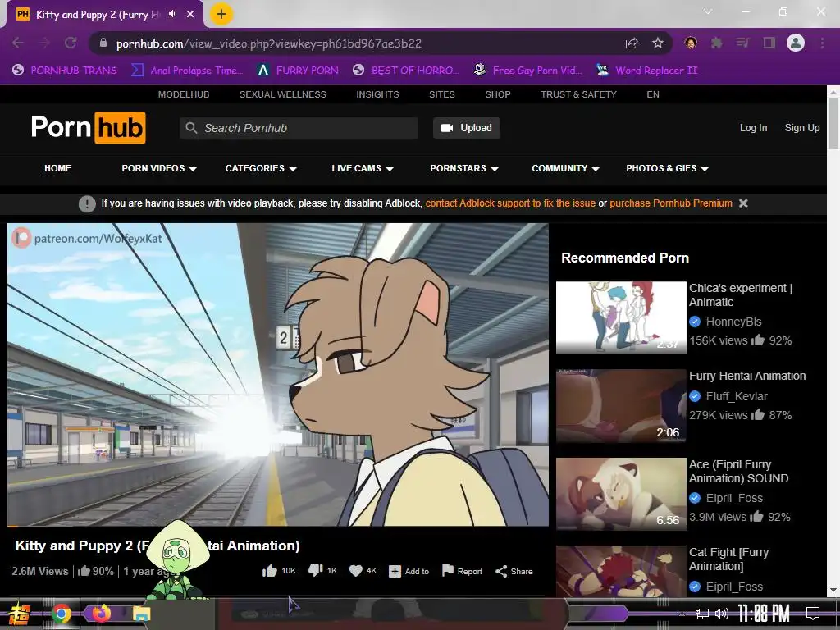The image size is (840, 630).
Task: Bookmark this page with star icon
Action: pos(658,43)
